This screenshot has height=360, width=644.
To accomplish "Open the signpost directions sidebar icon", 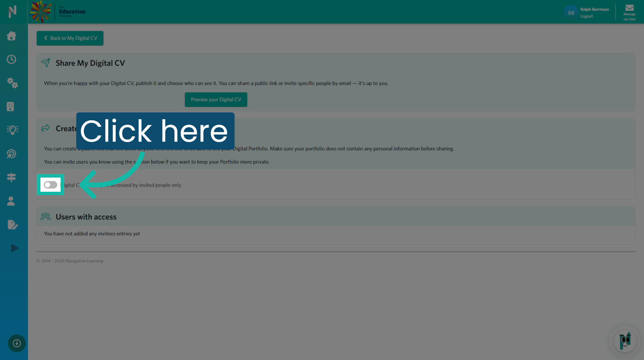I will point(11,177).
